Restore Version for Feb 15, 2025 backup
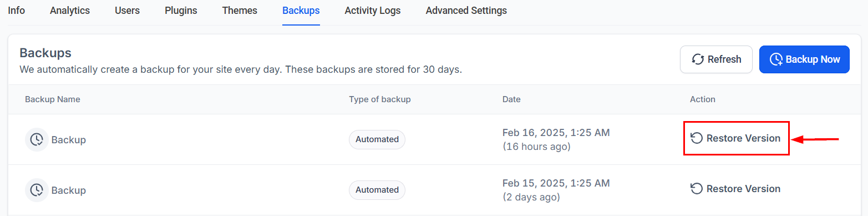Viewport: 868px width, 216px height. [735, 189]
